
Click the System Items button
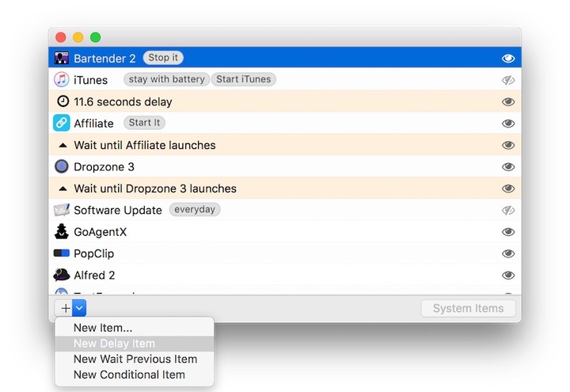tap(468, 308)
